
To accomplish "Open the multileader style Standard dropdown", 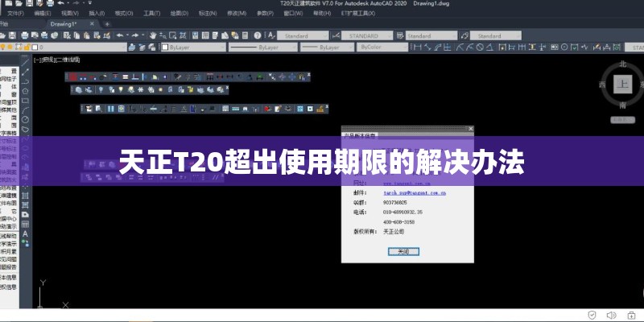I will tap(495, 35).
